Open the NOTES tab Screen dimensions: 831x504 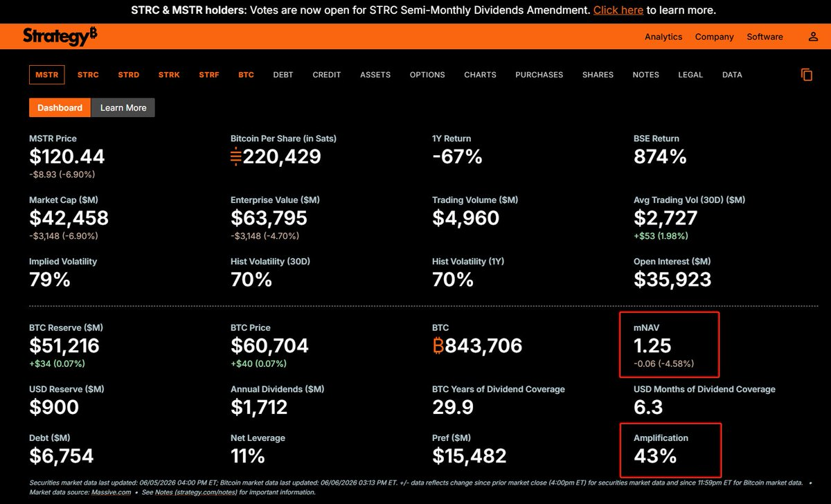[x=645, y=75]
